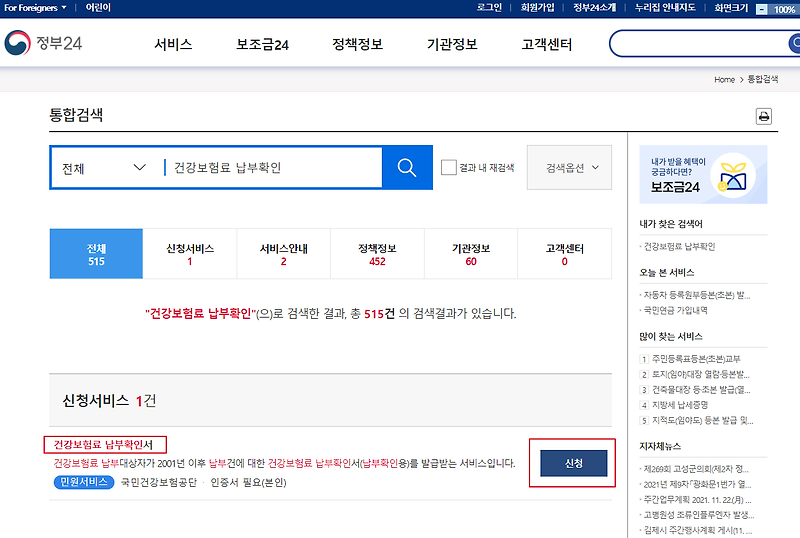Open the 고객센터 menu
The width and height of the screenshot is (800, 538).
pos(546,44)
